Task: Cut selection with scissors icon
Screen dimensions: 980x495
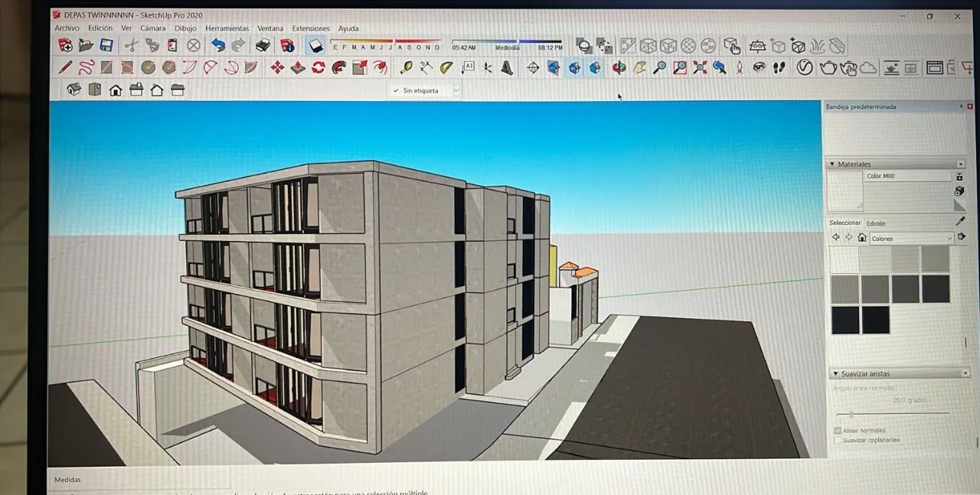Action: (x=131, y=46)
